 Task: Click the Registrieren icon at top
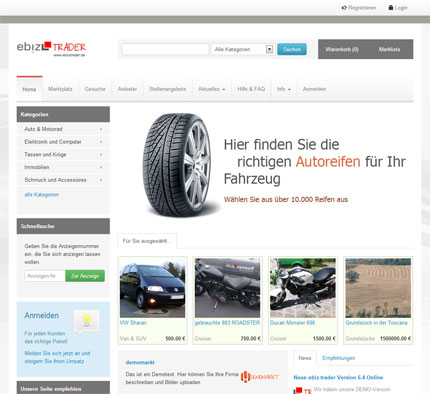tap(344, 8)
